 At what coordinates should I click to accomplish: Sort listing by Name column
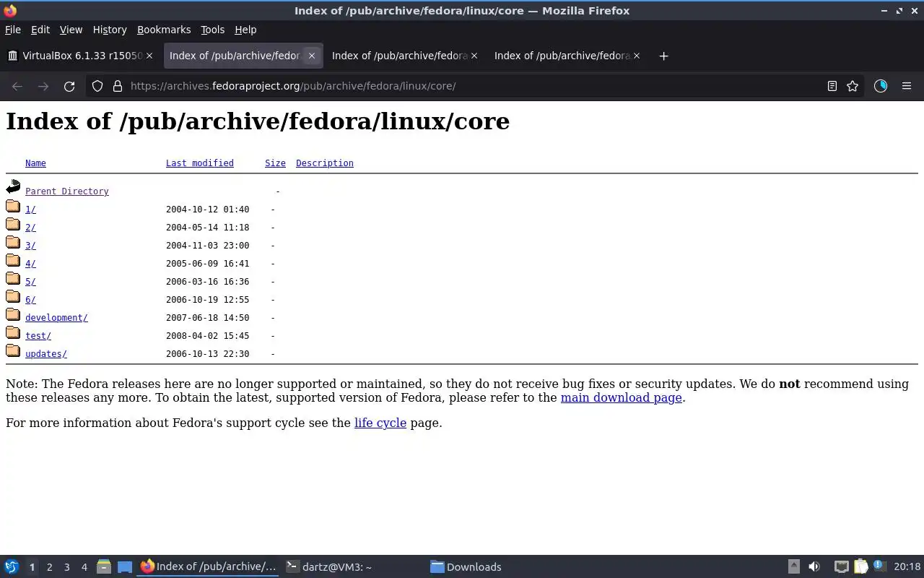coord(35,163)
